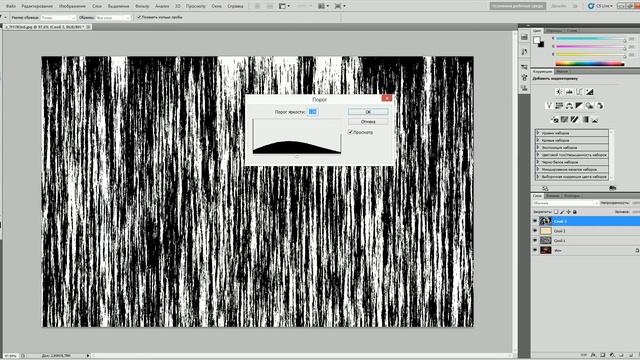Add a Posterize adjustment layer
640x360 pixels.
pos(564,120)
